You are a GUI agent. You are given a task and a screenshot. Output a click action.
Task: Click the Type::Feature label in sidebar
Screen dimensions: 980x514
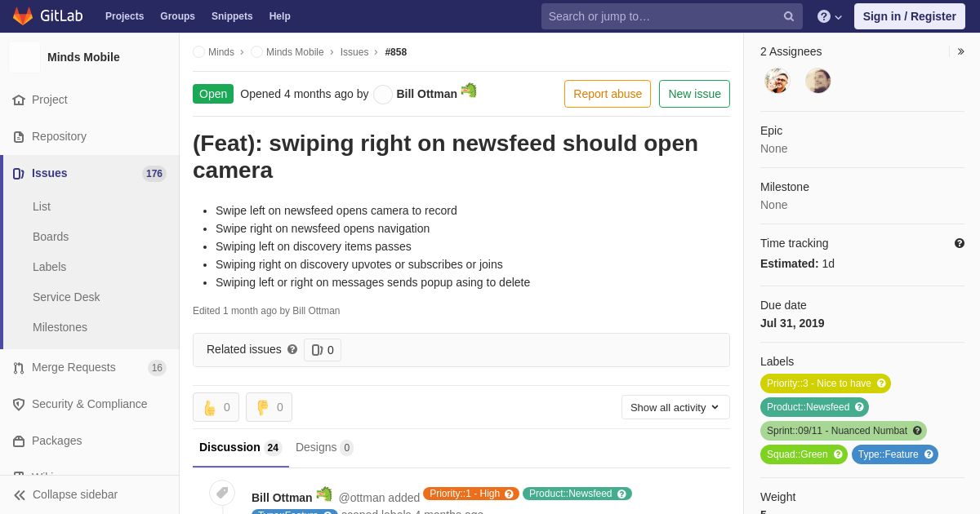click(894, 454)
